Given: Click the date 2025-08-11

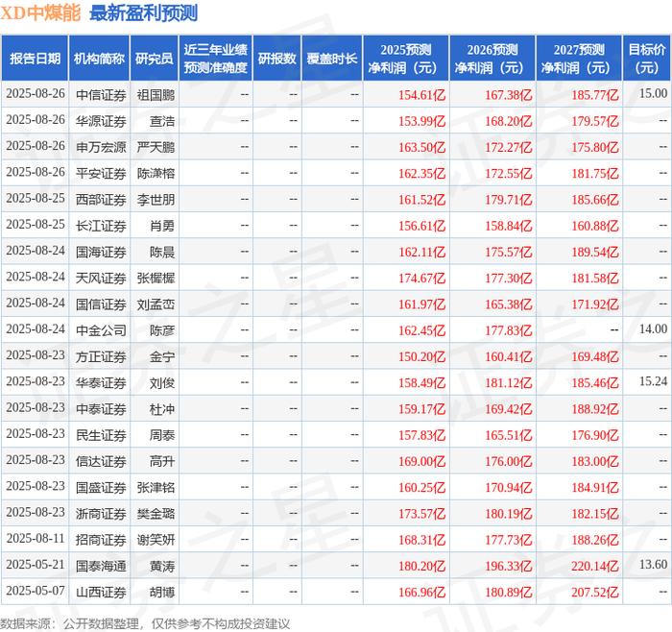Looking at the screenshot, I should 36,538.
